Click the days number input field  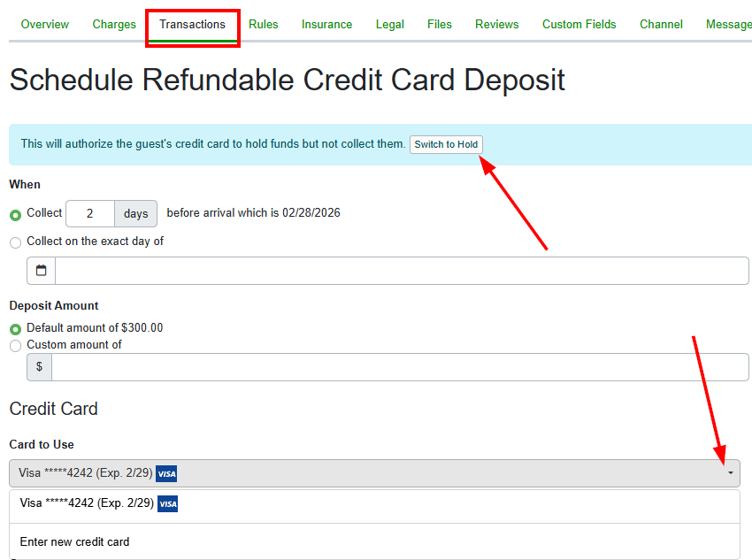[90, 213]
